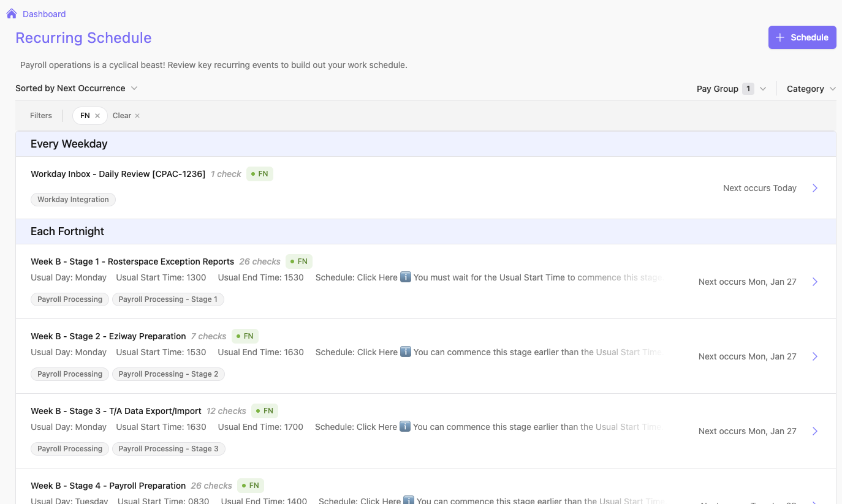The width and height of the screenshot is (842, 504).
Task: Click the info icon in Stage 2 description
Action: (x=406, y=352)
